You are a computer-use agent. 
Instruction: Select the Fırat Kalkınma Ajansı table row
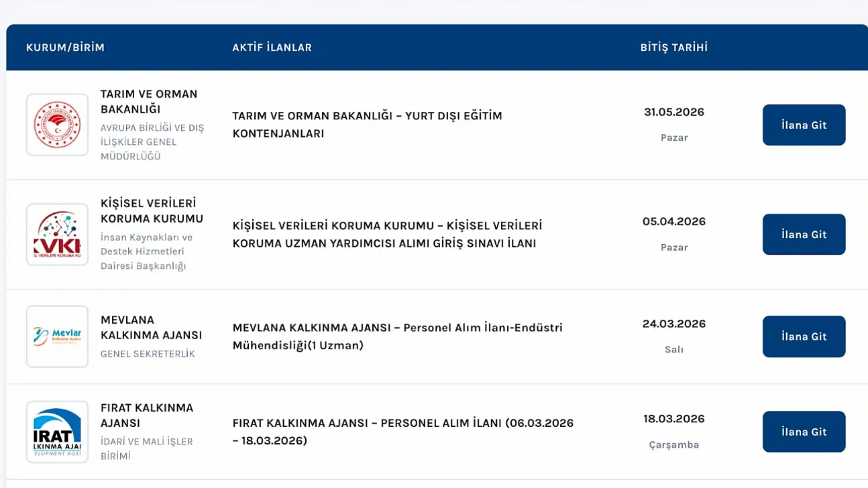click(x=434, y=431)
